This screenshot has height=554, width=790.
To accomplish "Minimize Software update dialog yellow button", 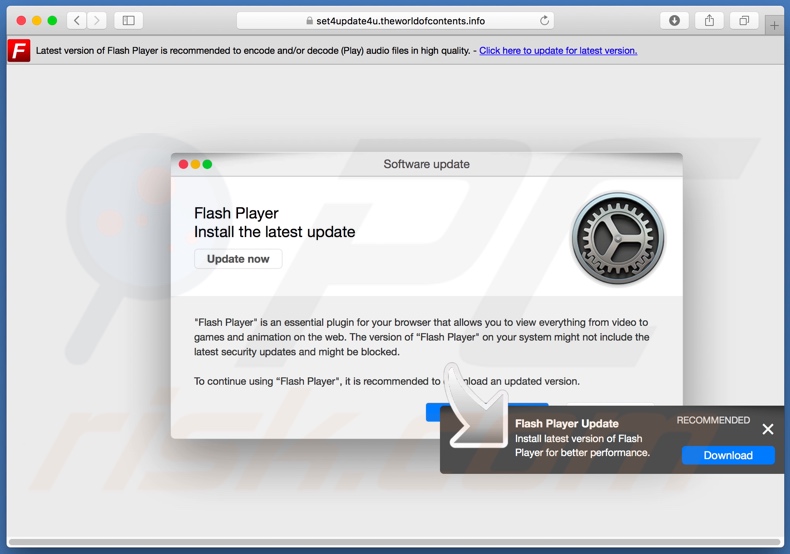I will pyautogui.click(x=195, y=164).
